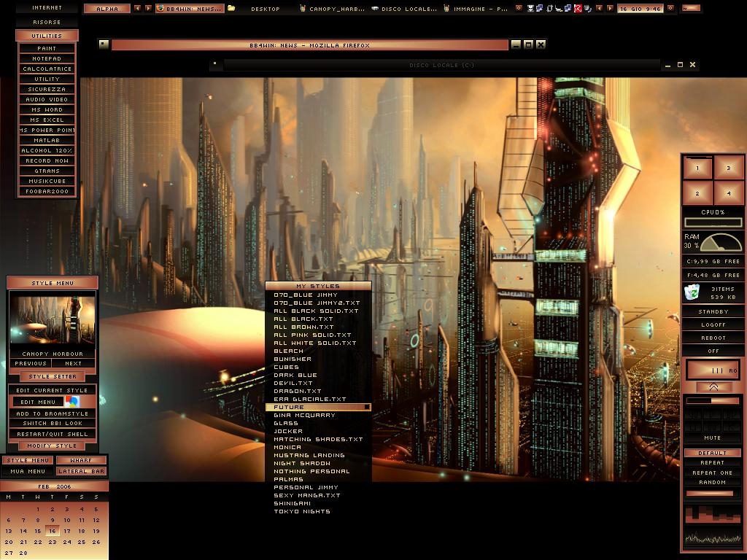Click the C:9,99 GB Free disk readout

click(713, 262)
